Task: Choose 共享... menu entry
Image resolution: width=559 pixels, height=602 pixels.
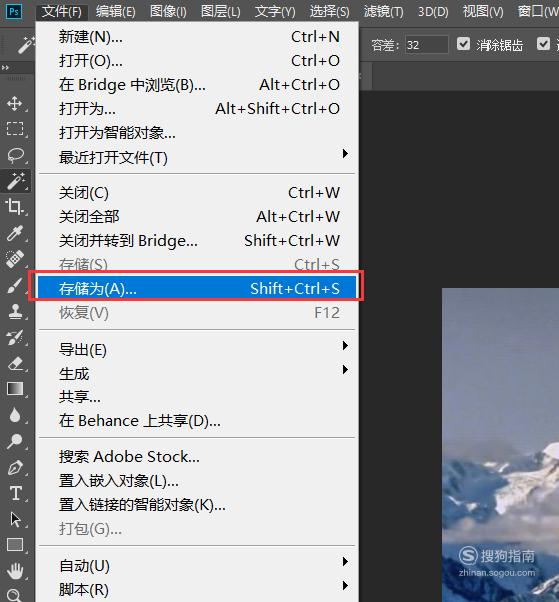Action: click(198, 397)
